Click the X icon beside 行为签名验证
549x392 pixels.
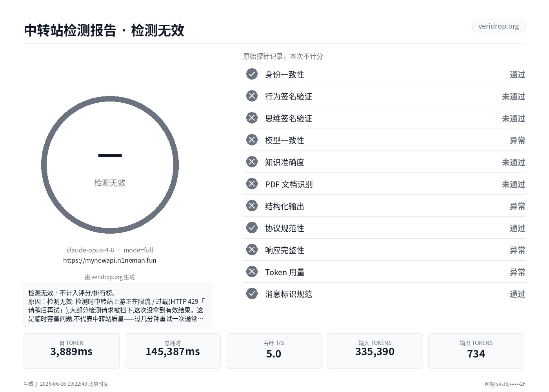252,96
